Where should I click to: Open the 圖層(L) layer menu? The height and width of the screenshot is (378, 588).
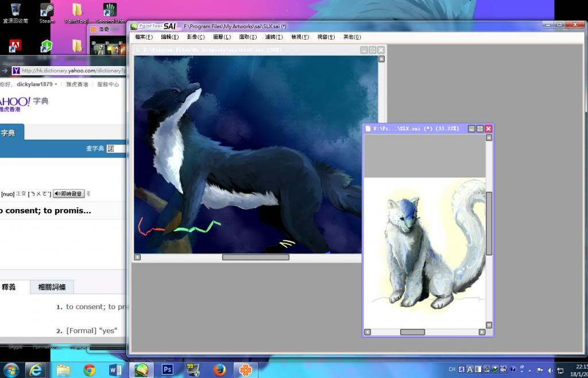pos(222,37)
